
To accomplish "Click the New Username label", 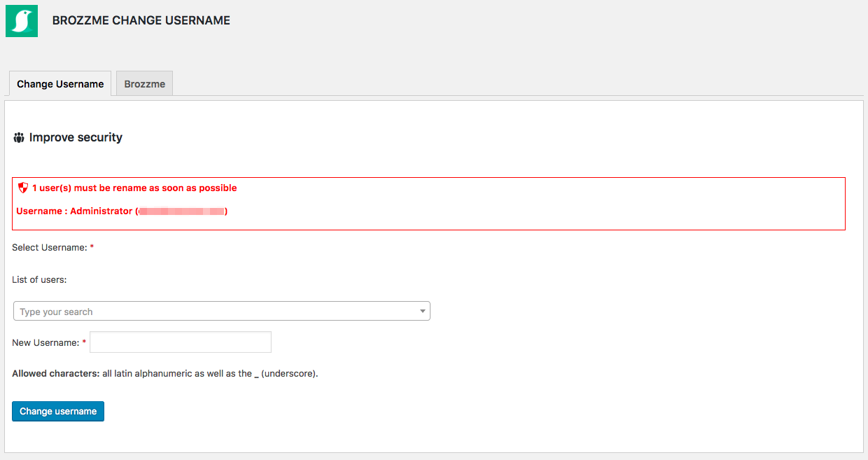I will point(45,343).
